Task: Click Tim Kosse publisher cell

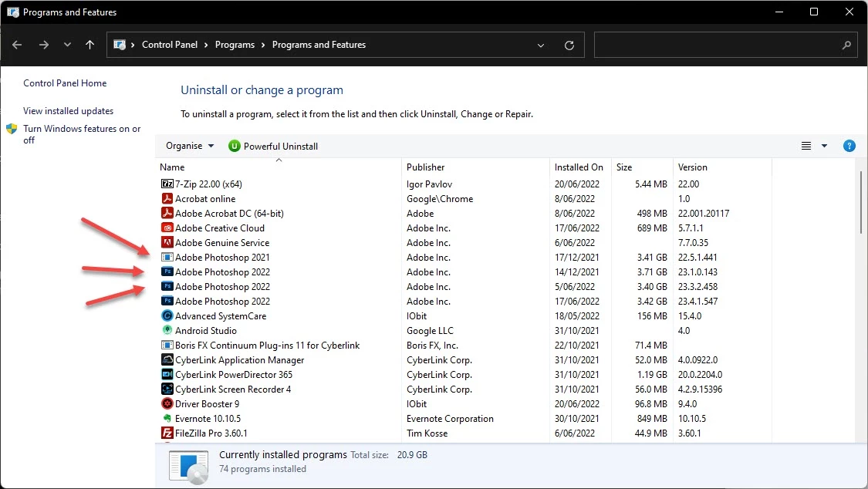Action: tap(427, 433)
